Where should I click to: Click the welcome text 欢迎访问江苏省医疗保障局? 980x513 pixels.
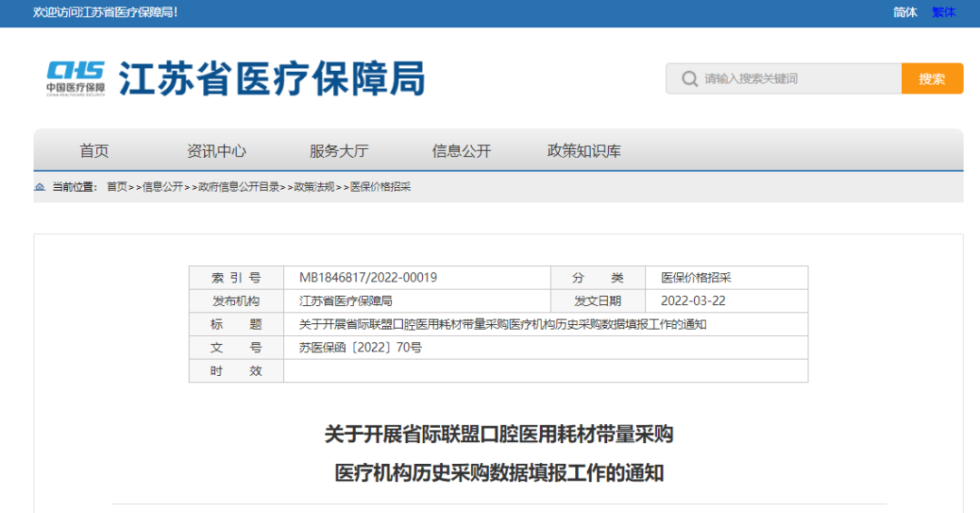[x=105, y=13]
